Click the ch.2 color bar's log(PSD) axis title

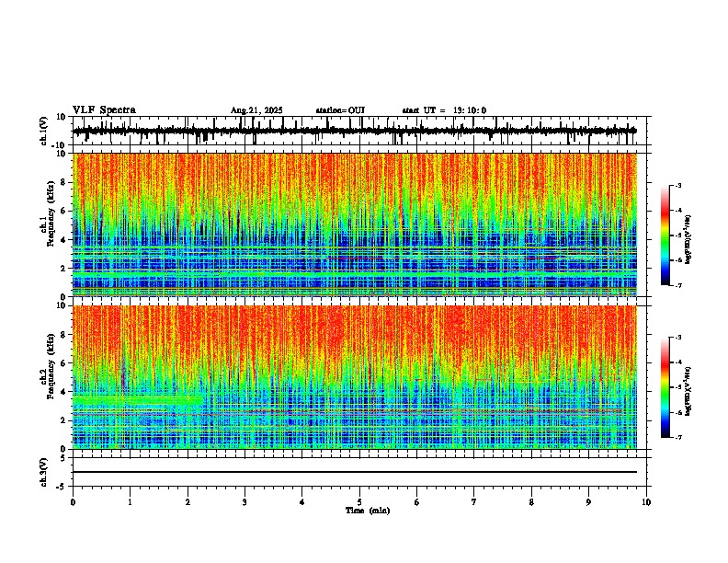pyautogui.click(x=688, y=392)
